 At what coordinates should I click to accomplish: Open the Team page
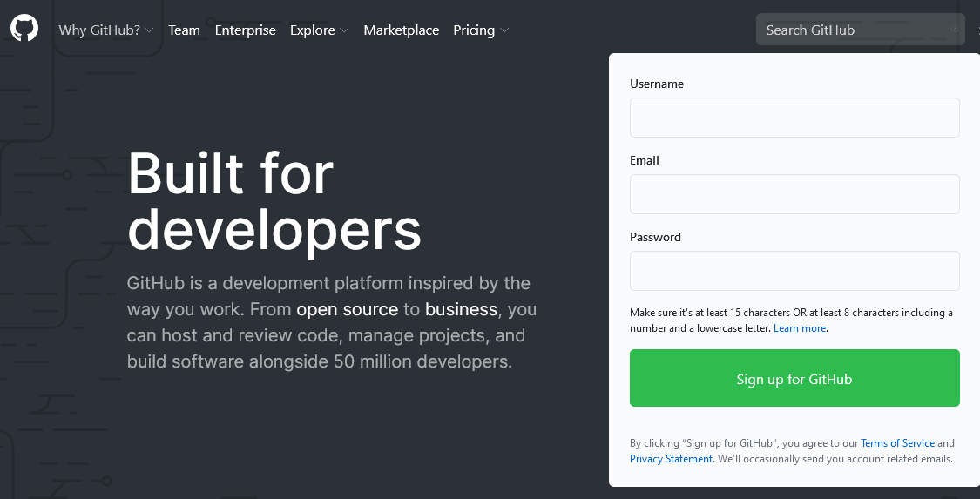click(x=185, y=30)
